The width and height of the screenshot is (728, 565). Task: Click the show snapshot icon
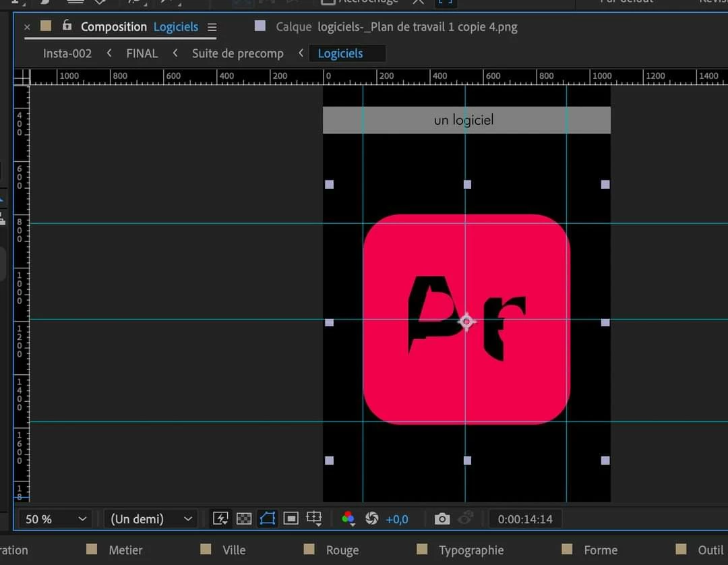pyautogui.click(x=466, y=518)
